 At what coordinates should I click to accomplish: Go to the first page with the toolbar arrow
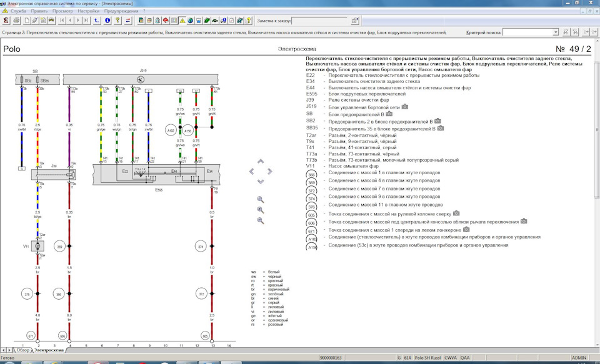click(x=62, y=21)
